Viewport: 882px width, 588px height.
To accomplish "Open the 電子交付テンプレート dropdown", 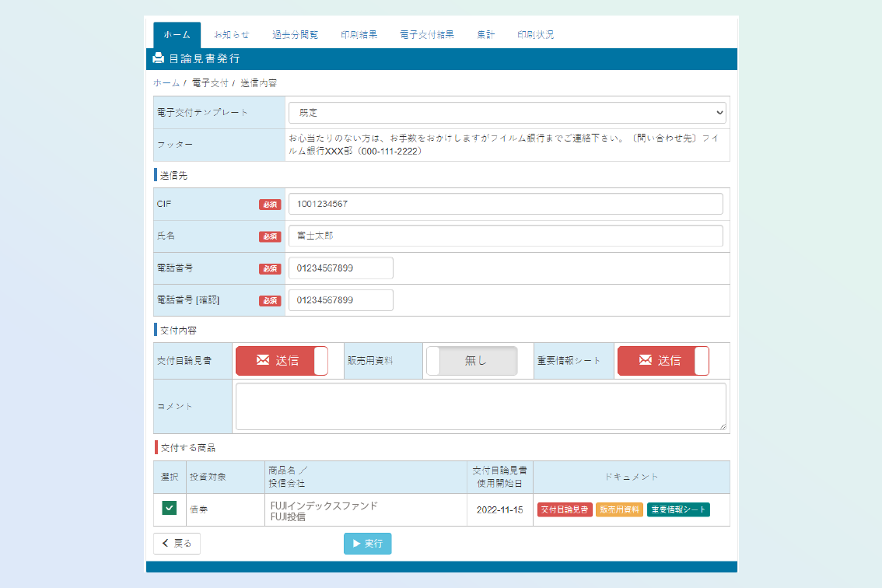I will [x=507, y=113].
